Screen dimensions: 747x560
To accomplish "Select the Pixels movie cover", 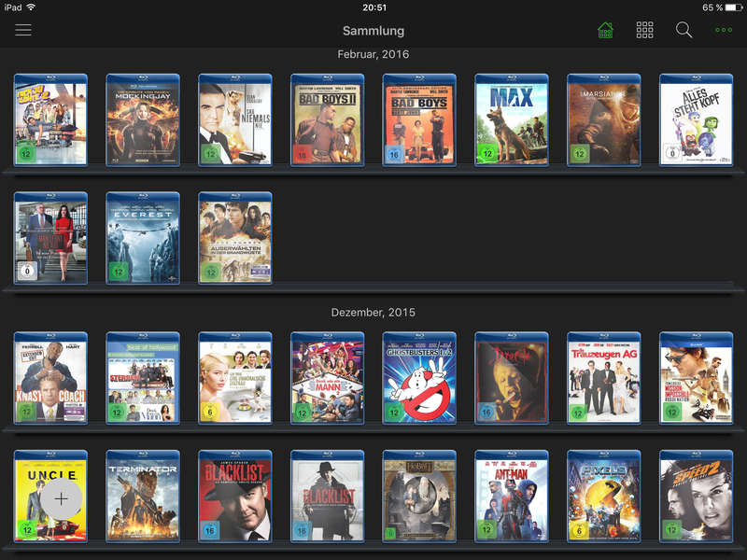I will [603, 497].
